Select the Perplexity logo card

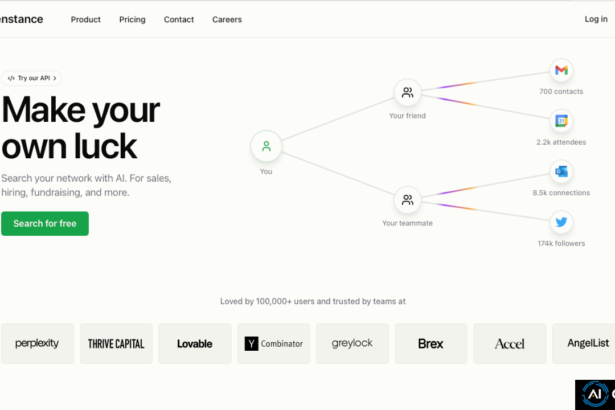pyautogui.click(x=37, y=343)
